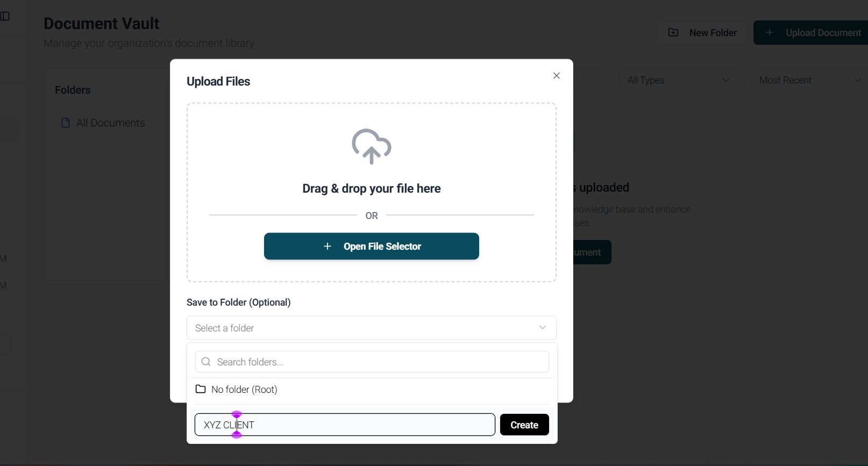Close the Upload Files dialog
The image size is (868, 466).
tap(557, 75)
